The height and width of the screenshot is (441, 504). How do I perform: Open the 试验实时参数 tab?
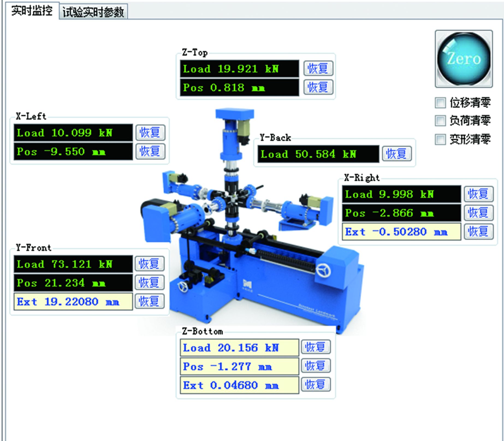click(x=93, y=12)
